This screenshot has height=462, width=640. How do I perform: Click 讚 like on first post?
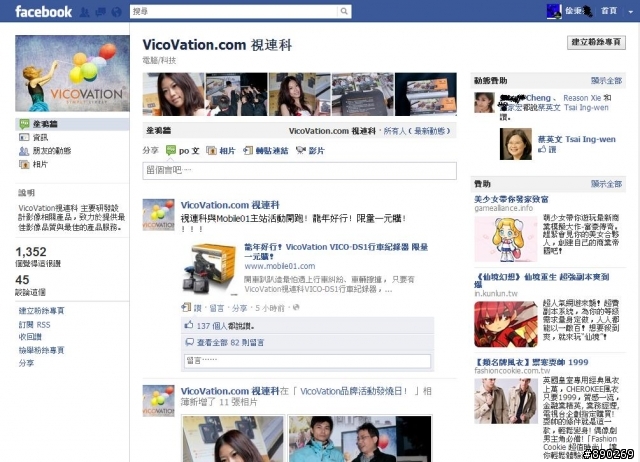tap(198, 308)
